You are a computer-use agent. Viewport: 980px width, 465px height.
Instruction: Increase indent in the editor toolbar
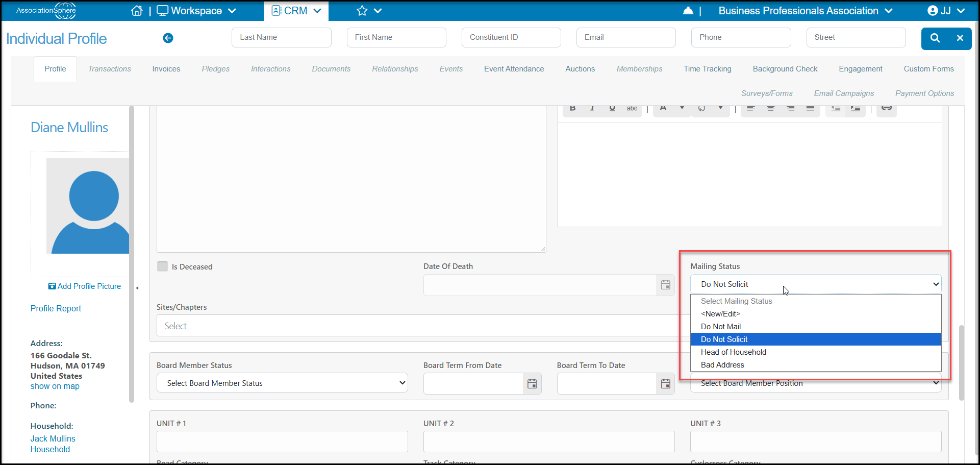pos(856,109)
